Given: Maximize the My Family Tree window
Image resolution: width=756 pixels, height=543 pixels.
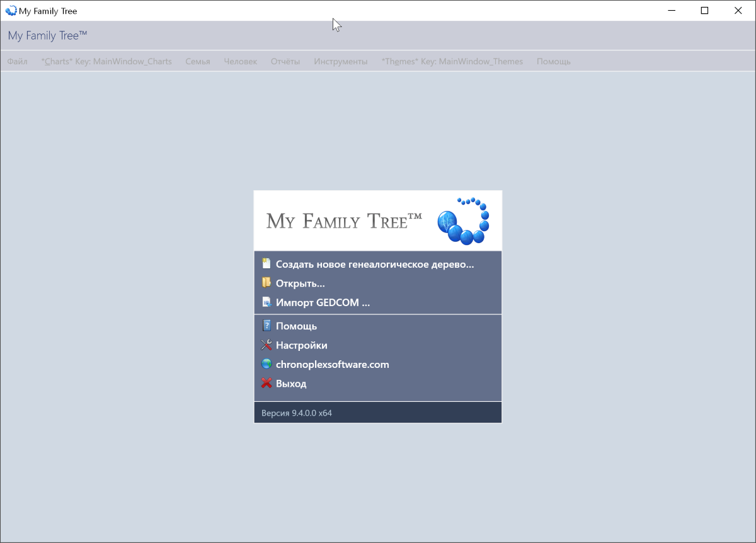Looking at the screenshot, I should [x=705, y=11].
